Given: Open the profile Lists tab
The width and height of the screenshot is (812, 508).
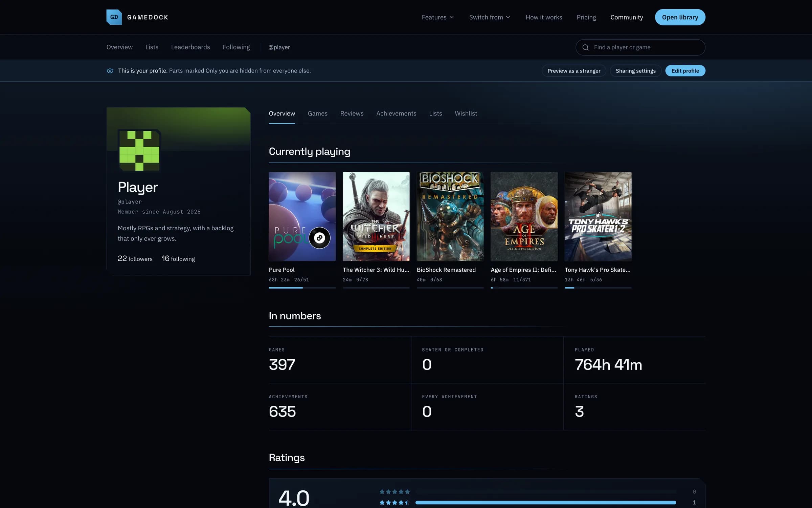Looking at the screenshot, I should (x=435, y=113).
